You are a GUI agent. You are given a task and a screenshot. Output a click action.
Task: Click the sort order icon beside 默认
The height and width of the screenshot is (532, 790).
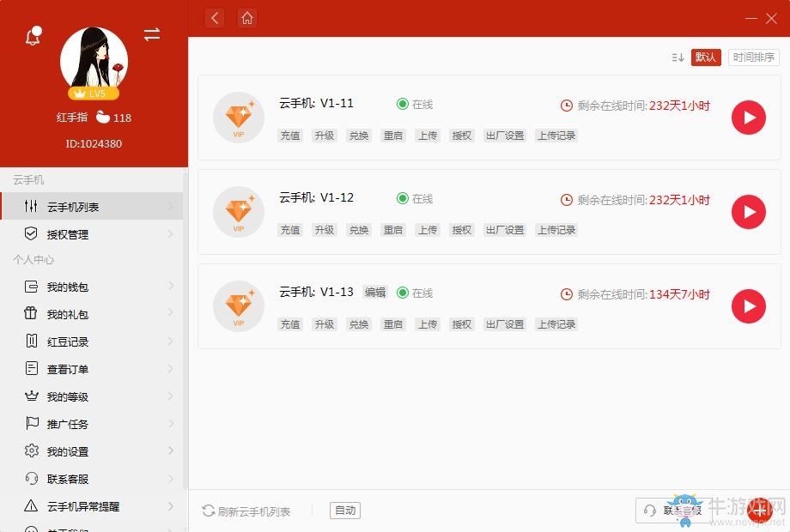(678, 57)
